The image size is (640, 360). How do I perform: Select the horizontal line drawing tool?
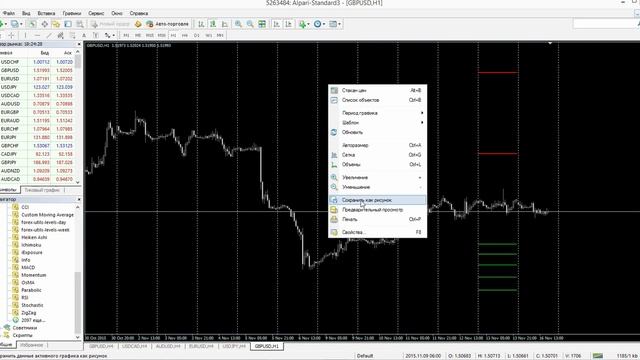[x=37, y=36]
